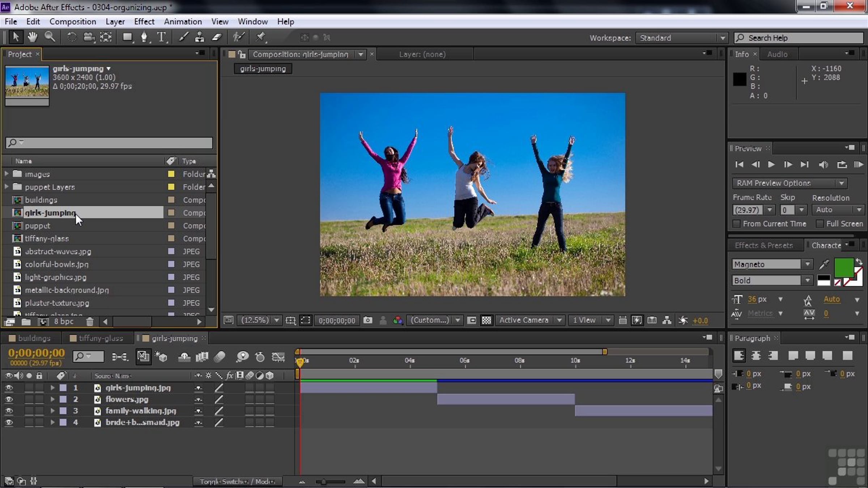Select the Pen tool

[144, 37]
